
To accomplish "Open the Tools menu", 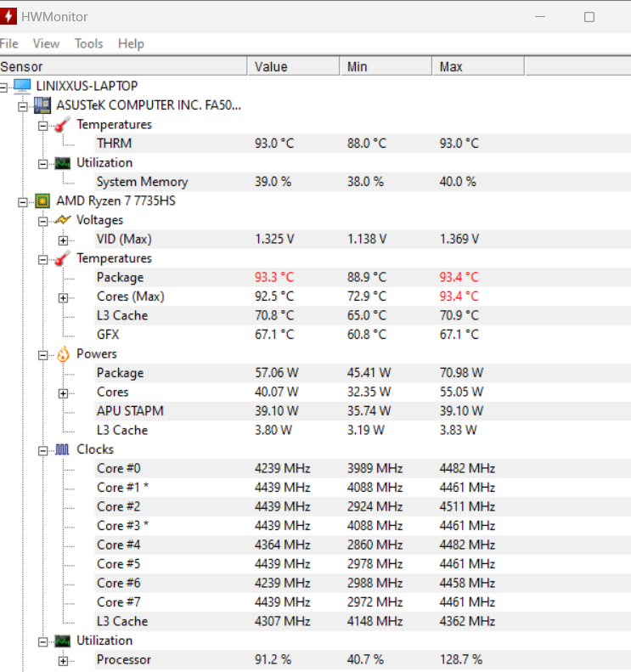I will click(x=88, y=43).
